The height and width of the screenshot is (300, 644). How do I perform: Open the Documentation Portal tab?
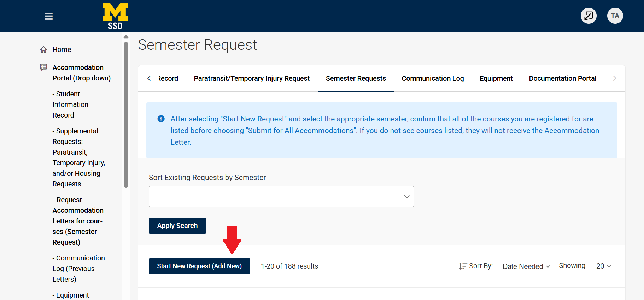coord(562,78)
